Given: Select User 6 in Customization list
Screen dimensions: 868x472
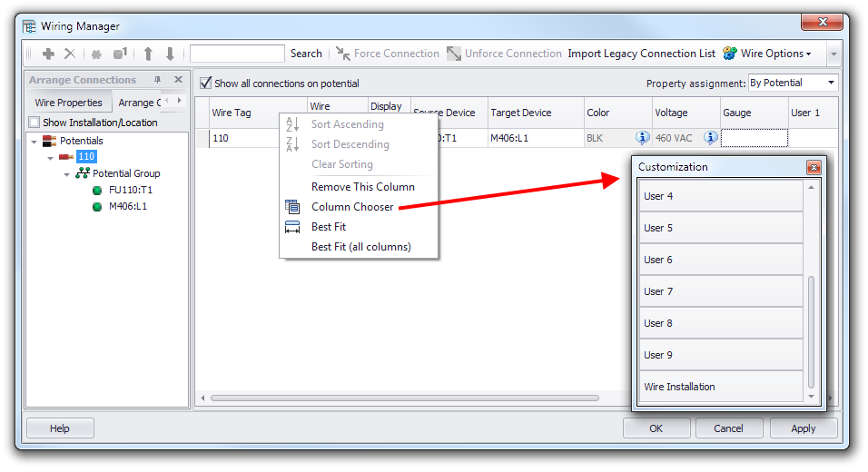Looking at the screenshot, I should 720,260.
